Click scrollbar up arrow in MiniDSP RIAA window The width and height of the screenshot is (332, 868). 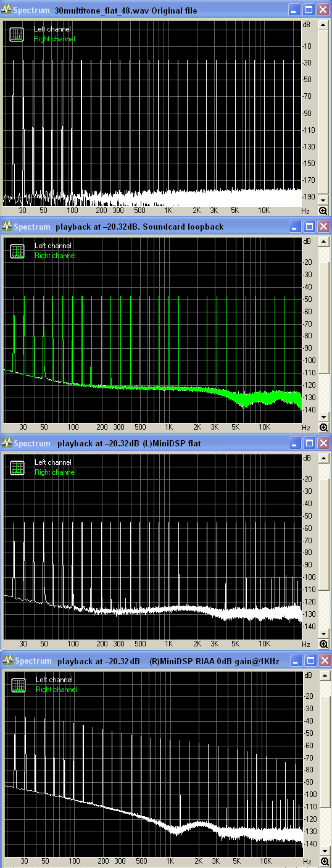(325, 676)
